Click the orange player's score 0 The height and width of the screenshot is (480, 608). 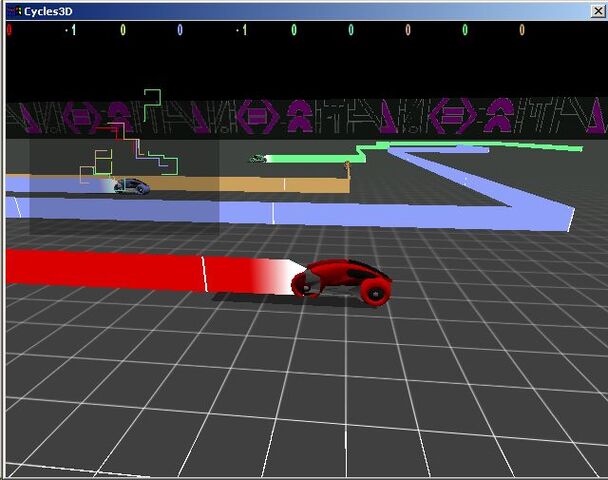[x=522, y=30]
